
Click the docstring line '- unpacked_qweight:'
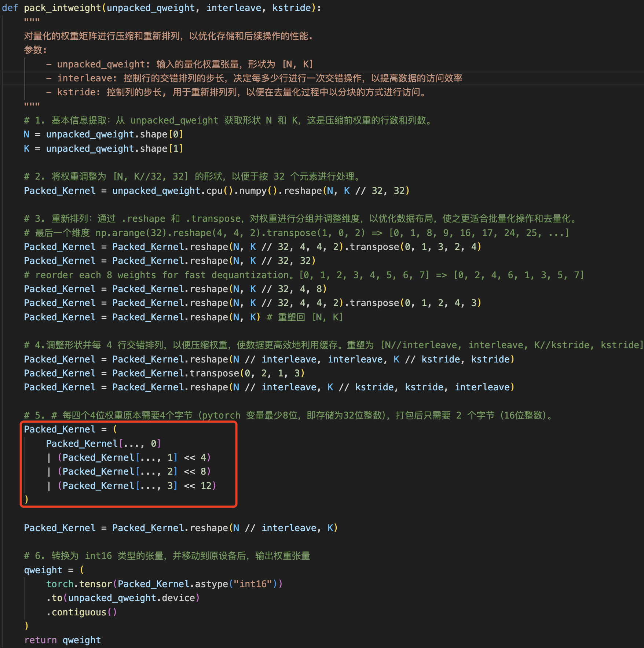click(x=180, y=64)
